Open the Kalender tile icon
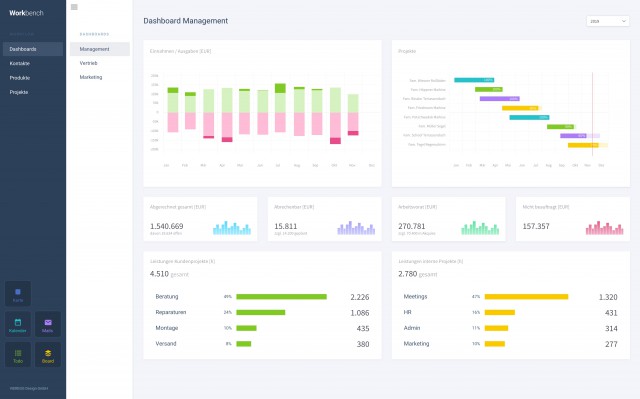Screen dimensions: 640x399 (x=18, y=322)
